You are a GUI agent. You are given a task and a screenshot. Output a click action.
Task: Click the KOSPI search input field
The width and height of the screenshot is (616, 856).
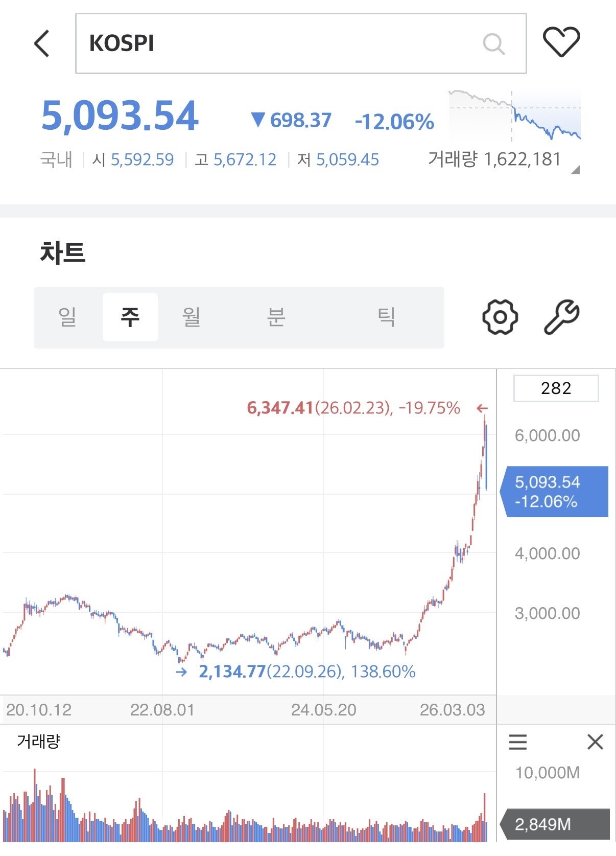point(301,44)
